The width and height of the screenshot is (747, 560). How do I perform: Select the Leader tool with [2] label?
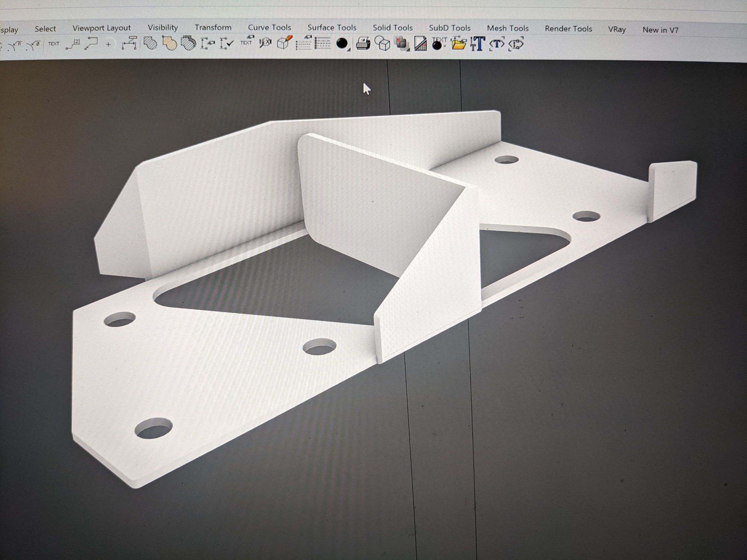click(73, 44)
